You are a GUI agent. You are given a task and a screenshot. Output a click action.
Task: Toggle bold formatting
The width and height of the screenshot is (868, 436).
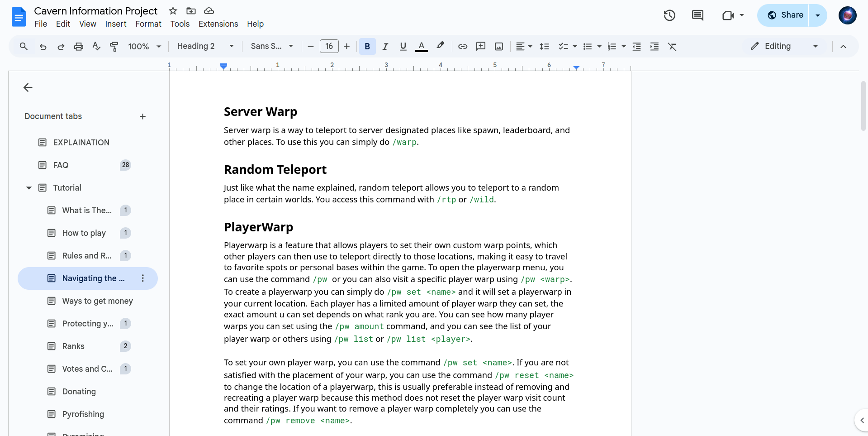pos(367,46)
